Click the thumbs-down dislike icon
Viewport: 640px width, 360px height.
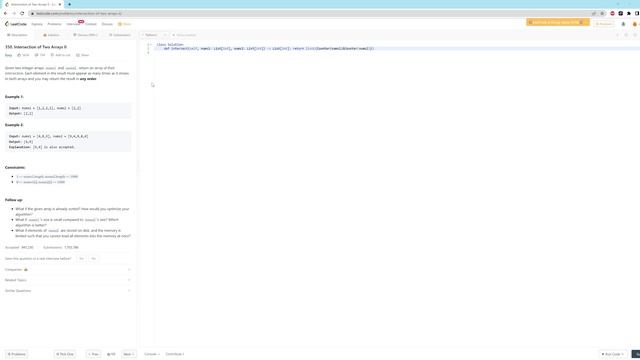tap(36, 55)
